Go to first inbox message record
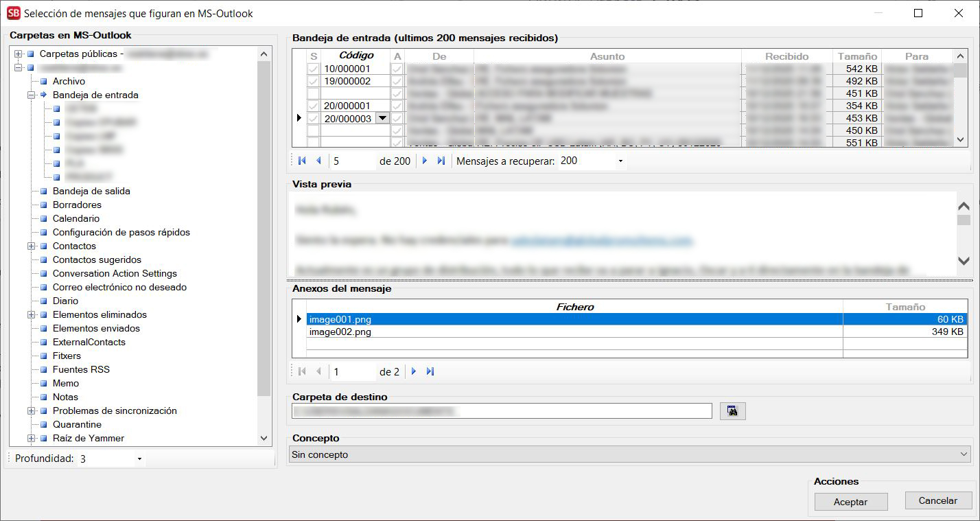The height and width of the screenshot is (521, 980). point(302,161)
